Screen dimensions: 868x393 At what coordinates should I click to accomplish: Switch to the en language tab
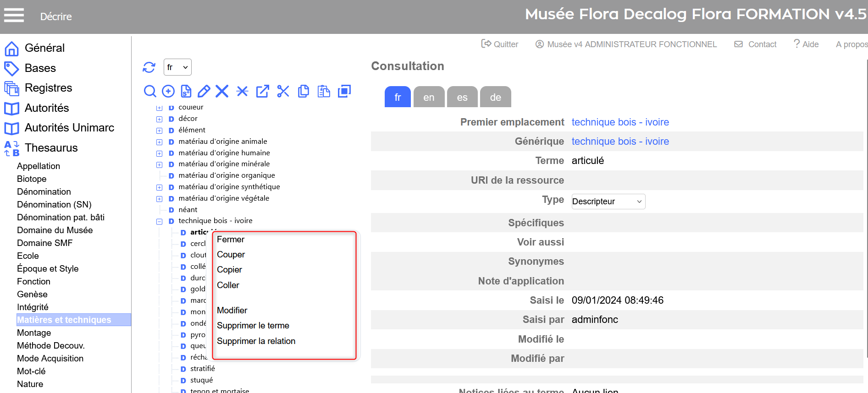point(429,97)
